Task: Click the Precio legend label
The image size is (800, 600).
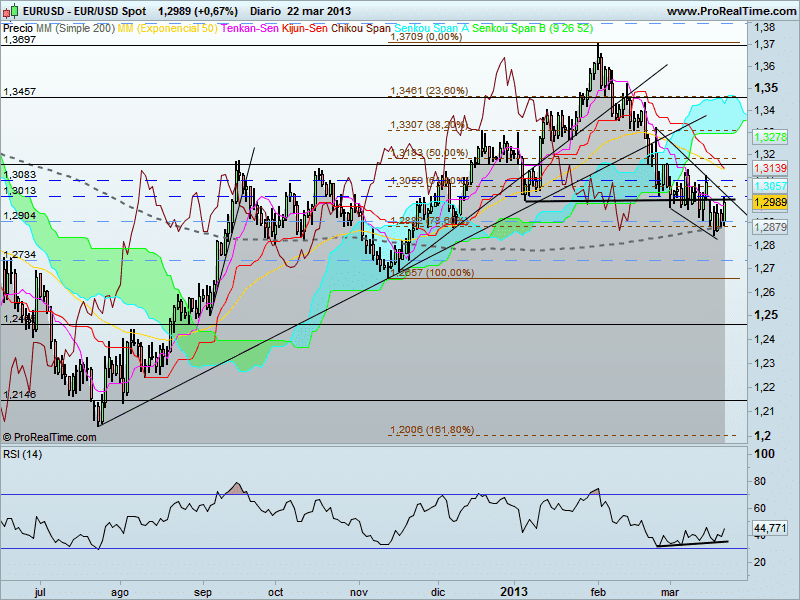Action: point(18,29)
